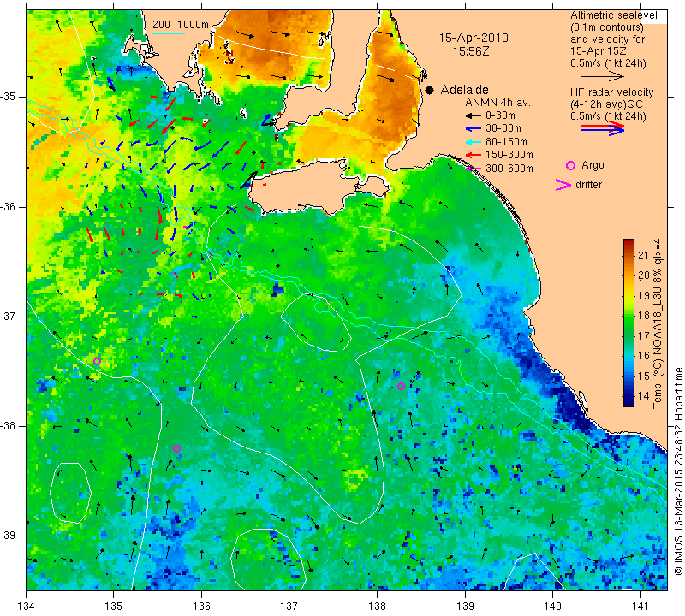This screenshot has width=685, height=616.
Task: Click the black Adelaide city dot marker
Action: pos(430,90)
